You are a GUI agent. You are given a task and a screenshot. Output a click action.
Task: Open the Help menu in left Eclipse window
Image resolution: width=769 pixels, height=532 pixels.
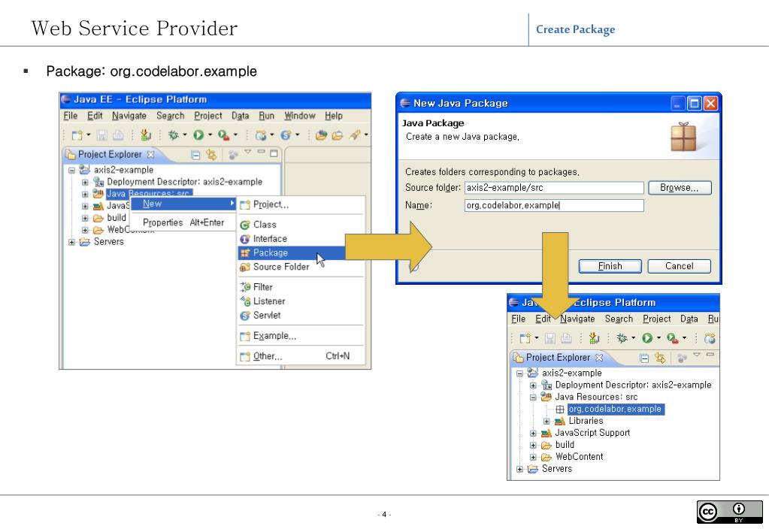[333, 116]
